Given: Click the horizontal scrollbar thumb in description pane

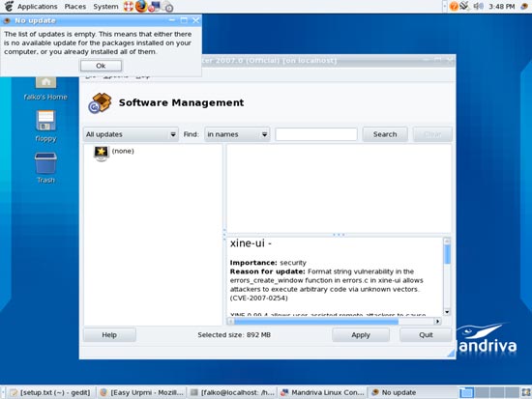Looking at the screenshot, I should click(x=316, y=321).
